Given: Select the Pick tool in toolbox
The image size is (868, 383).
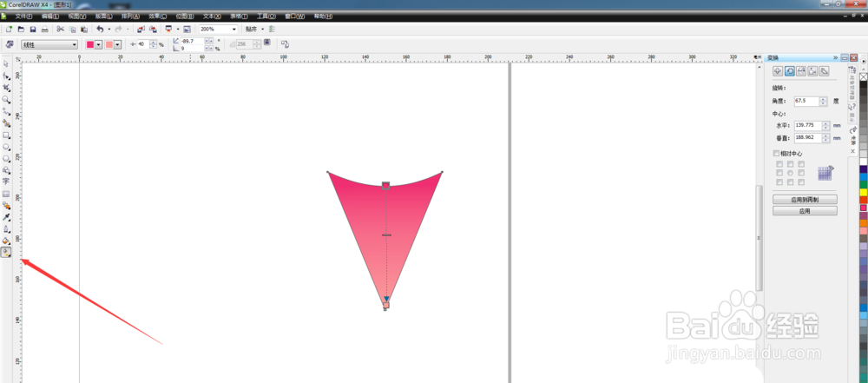Looking at the screenshot, I should (x=6, y=64).
